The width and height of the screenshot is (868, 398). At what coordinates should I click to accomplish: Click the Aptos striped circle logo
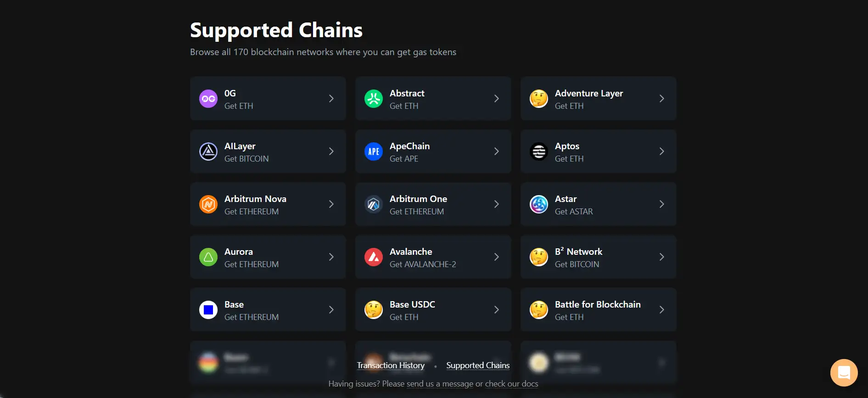pos(539,151)
